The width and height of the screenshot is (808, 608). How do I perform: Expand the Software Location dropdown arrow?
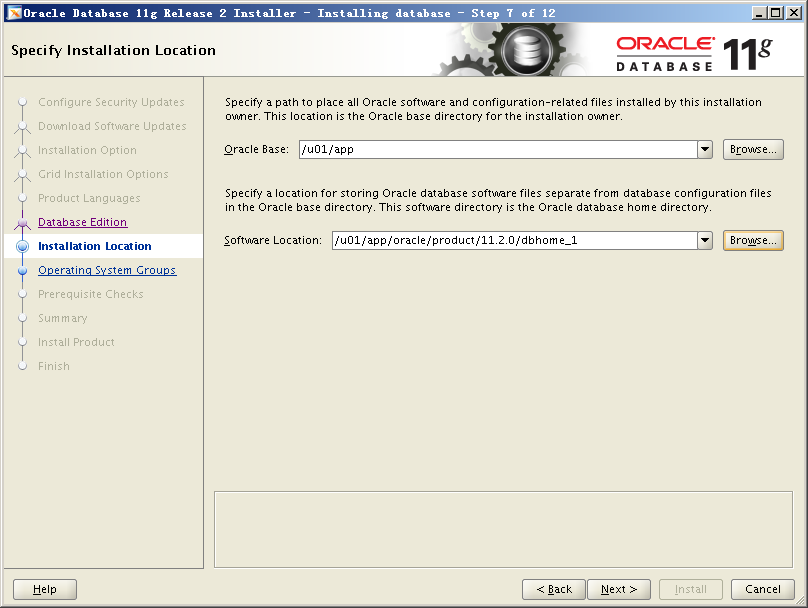pyautogui.click(x=704, y=241)
